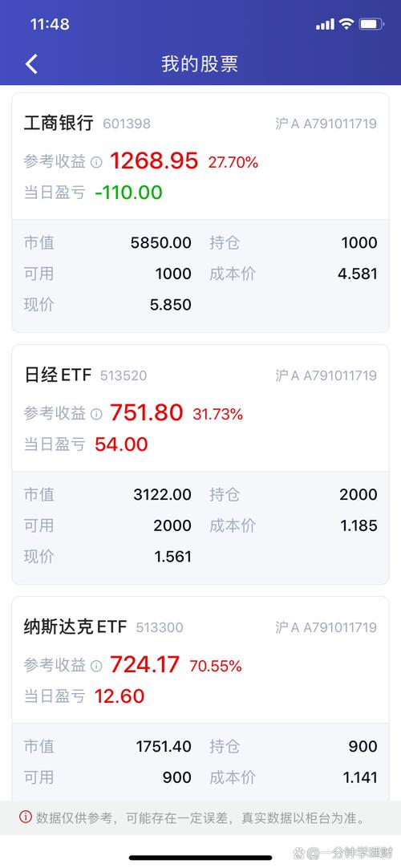
Task: Tap 工商银行 market value 5850.00
Action: coord(161,242)
